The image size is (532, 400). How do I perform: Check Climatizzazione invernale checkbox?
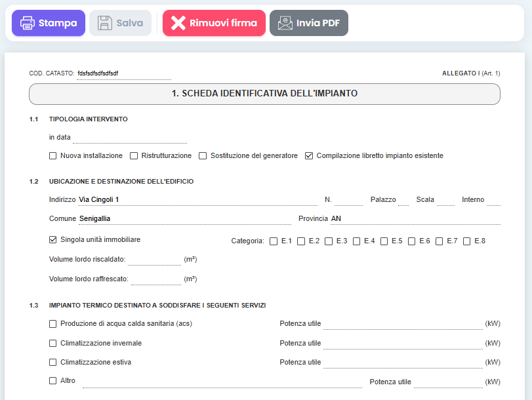click(52, 344)
